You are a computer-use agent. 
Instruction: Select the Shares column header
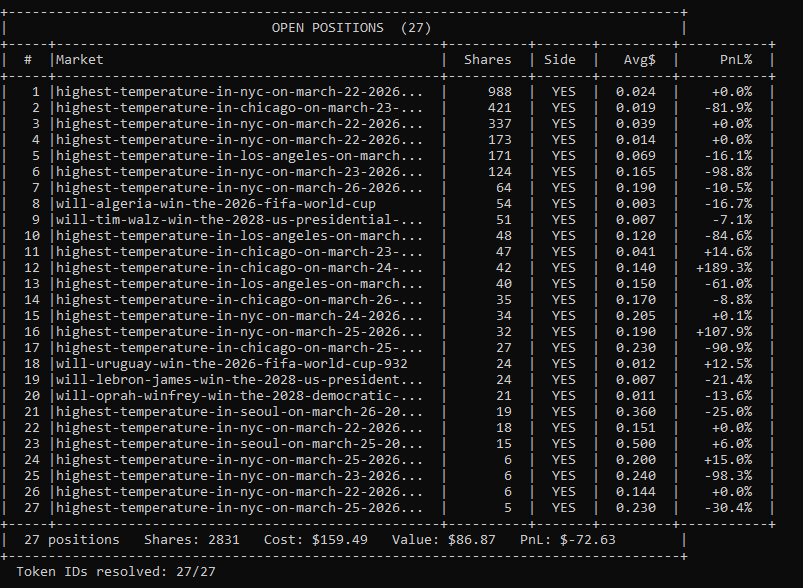click(488, 60)
